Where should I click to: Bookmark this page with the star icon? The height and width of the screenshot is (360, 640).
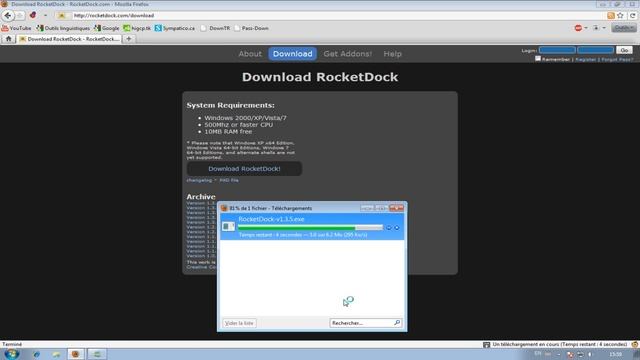pyautogui.click(x=620, y=16)
